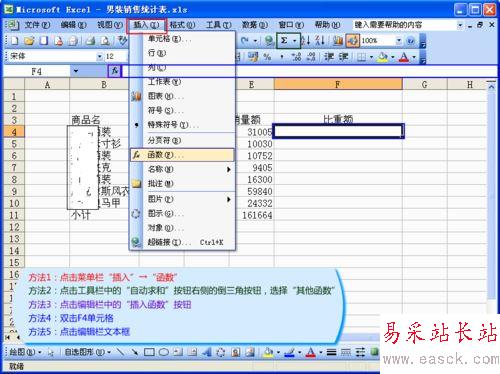Increase decimal places
500x374 pixels.
click(296, 57)
